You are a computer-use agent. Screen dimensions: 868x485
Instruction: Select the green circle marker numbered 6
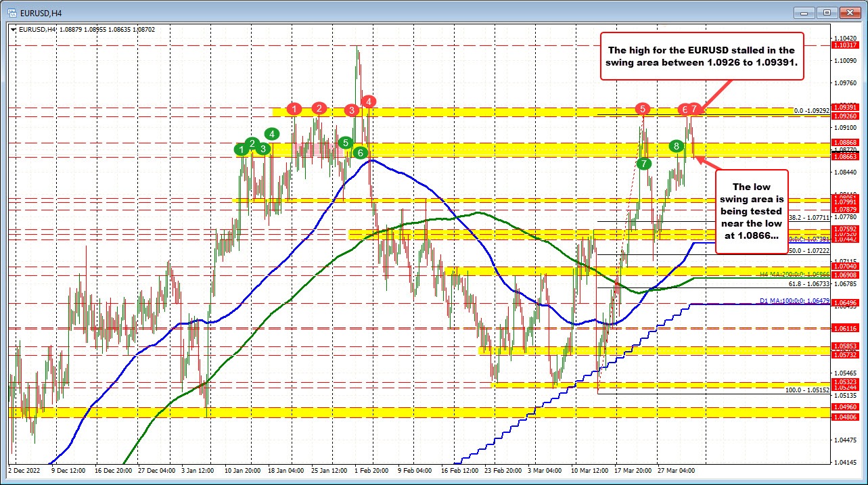coord(361,153)
